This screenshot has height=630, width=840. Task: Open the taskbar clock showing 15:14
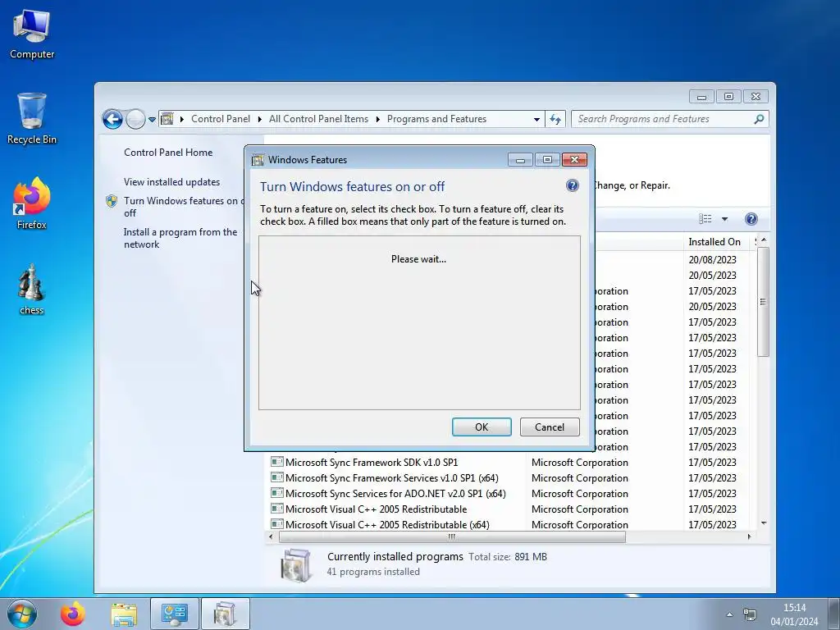(794, 614)
